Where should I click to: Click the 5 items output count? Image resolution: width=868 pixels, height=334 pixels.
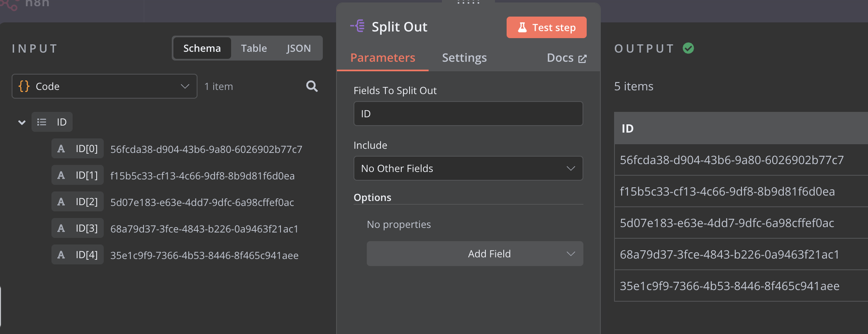634,86
